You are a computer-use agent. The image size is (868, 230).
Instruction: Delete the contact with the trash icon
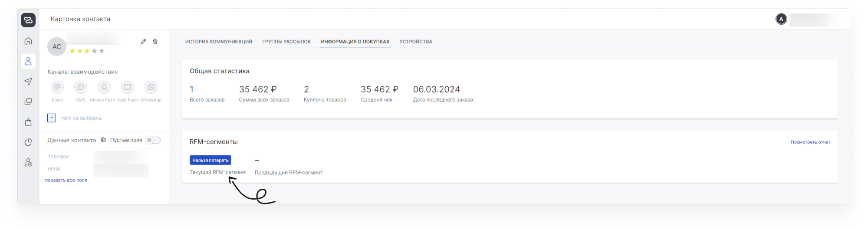[155, 41]
